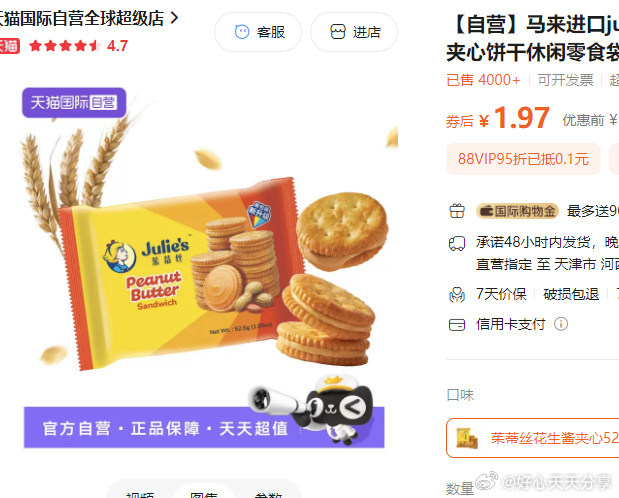Click the store icon beside 进店
Image resolution: width=619 pixels, height=498 pixels.
coord(338,32)
